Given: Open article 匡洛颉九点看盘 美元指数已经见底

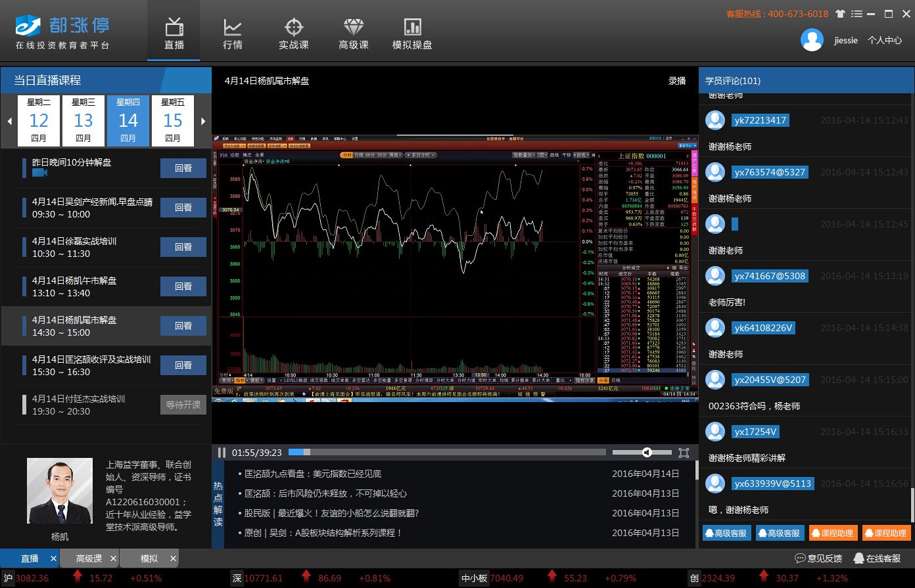Looking at the screenshot, I should point(313,474).
